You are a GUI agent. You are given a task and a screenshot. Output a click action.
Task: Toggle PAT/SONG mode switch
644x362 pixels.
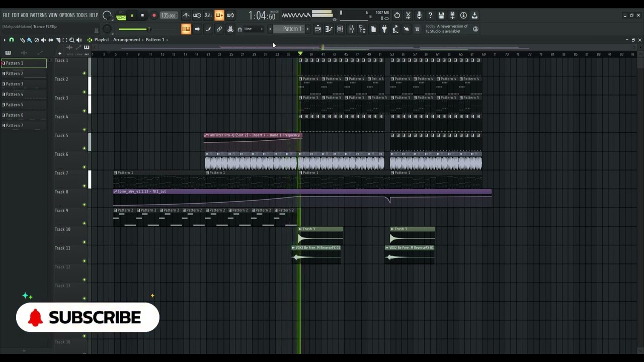click(121, 16)
